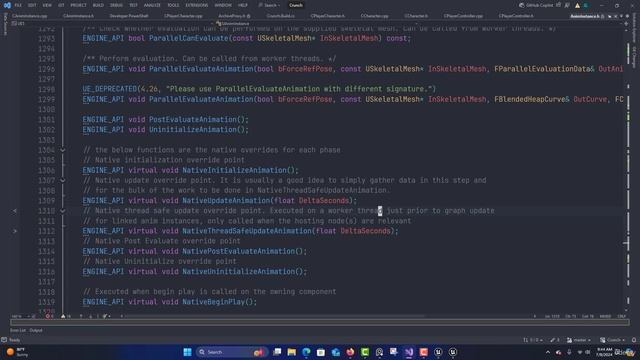This screenshot has height=360, width=640.
Task: Switch to the CCharacter.cpp tab
Action: pyautogui.click(x=375, y=16)
